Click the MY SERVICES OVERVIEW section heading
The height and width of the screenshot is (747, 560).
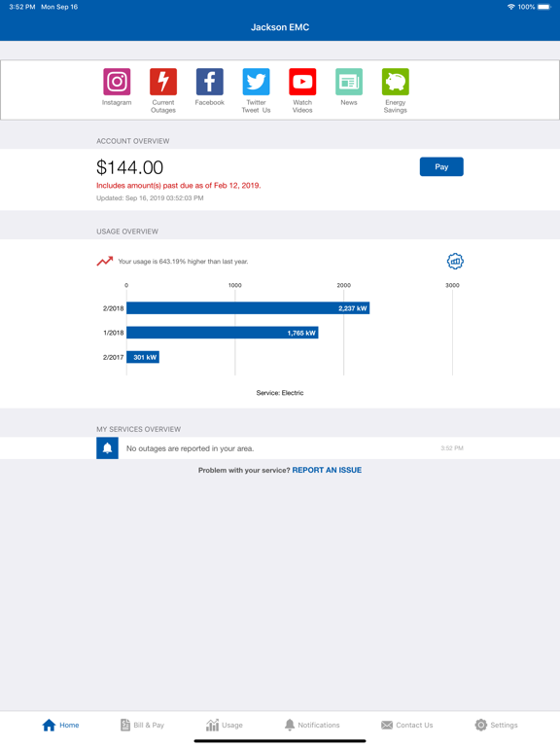pyautogui.click(x=139, y=429)
